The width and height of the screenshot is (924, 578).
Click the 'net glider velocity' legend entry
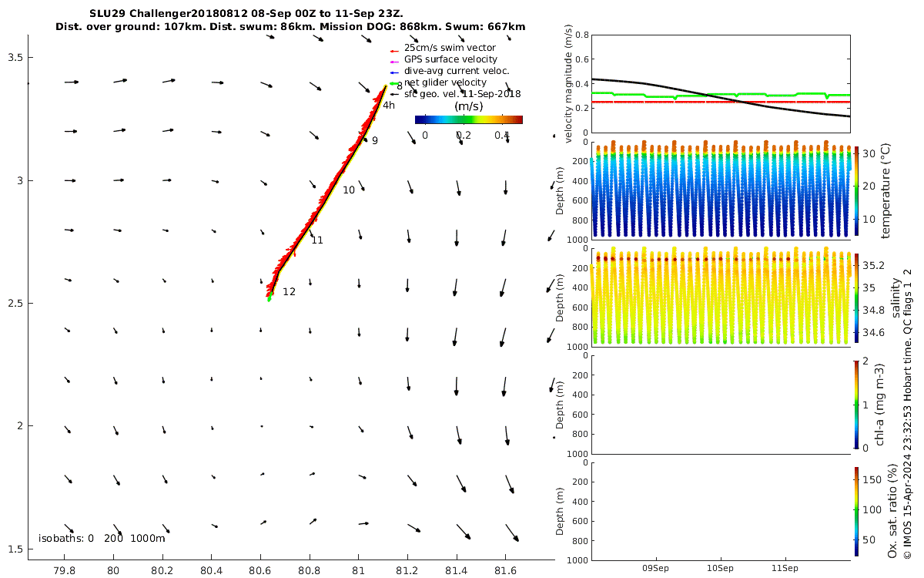pyautogui.click(x=445, y=82)
